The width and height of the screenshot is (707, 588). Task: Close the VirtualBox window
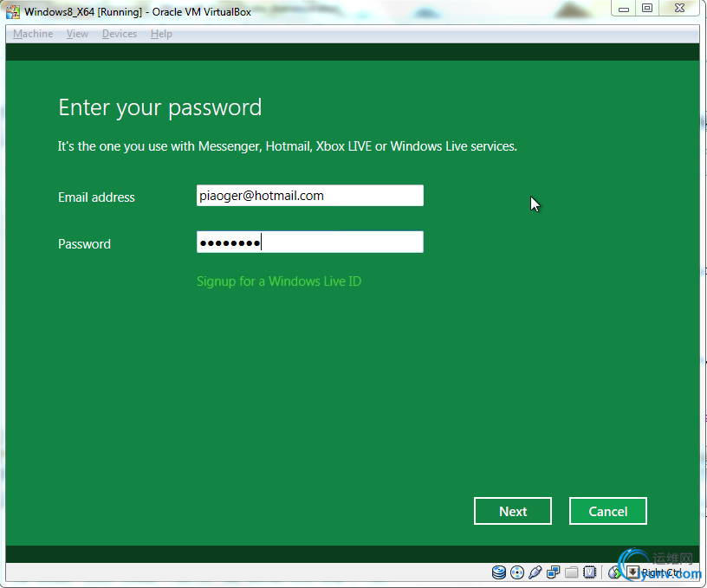pos(679,9)
